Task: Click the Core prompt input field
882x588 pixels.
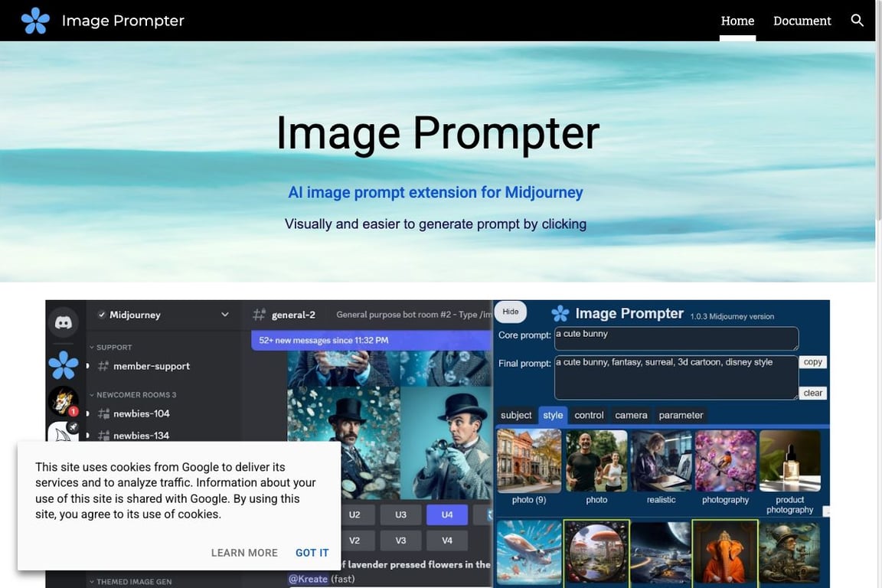Action: [676, 338]
